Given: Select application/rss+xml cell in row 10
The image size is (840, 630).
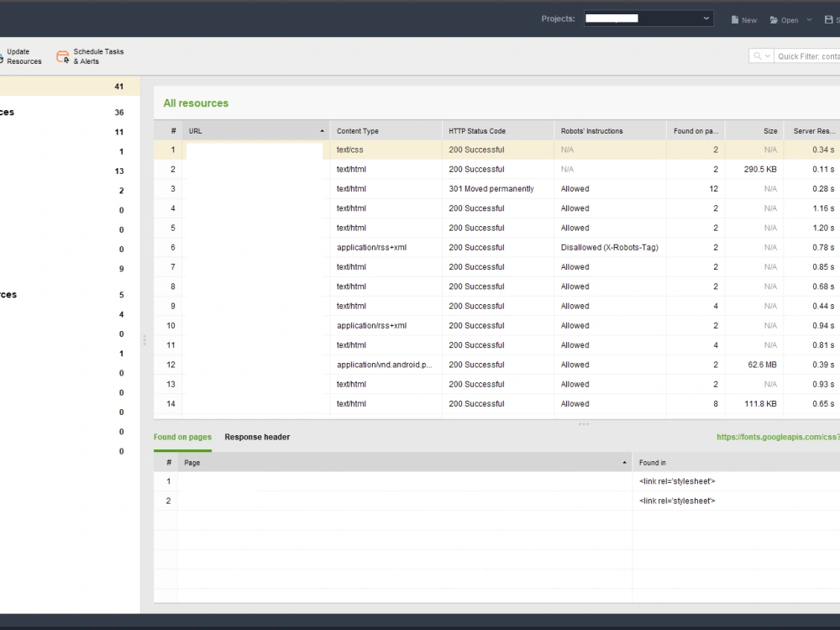Looking at the screenshot, I should 386,326.
